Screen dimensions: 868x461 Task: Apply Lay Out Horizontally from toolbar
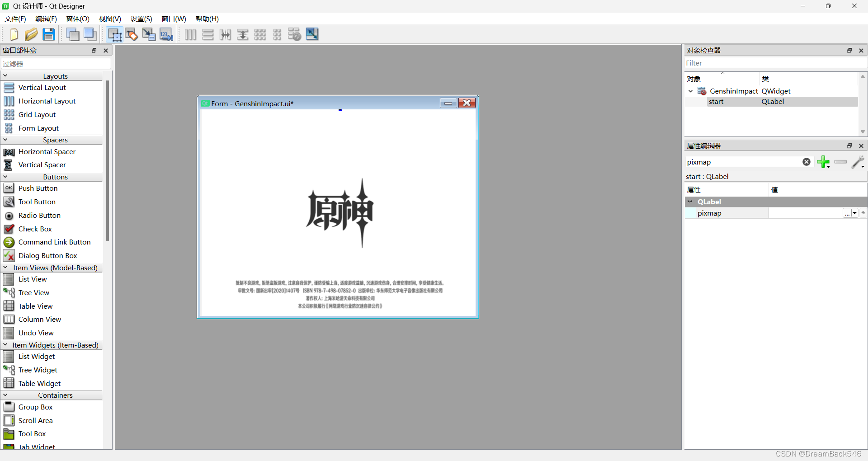tap(190, 34)
